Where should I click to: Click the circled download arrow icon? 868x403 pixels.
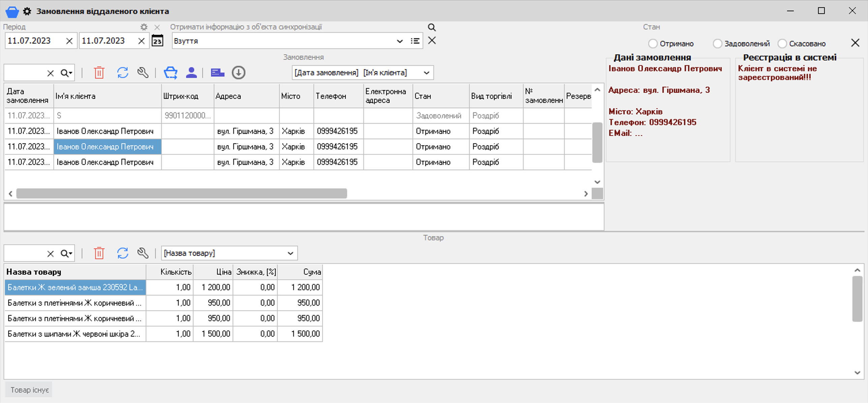[238, 73]
